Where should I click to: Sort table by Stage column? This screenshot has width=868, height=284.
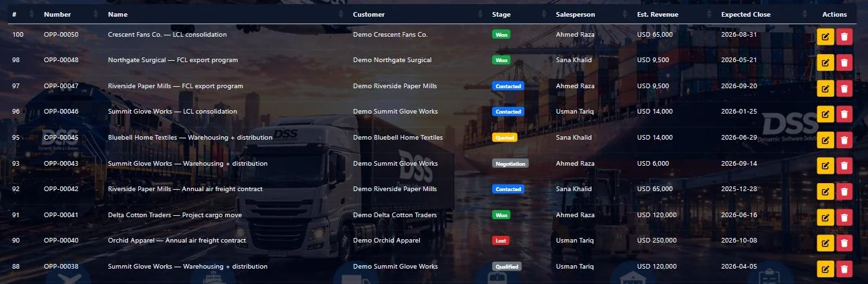(520, 14)
